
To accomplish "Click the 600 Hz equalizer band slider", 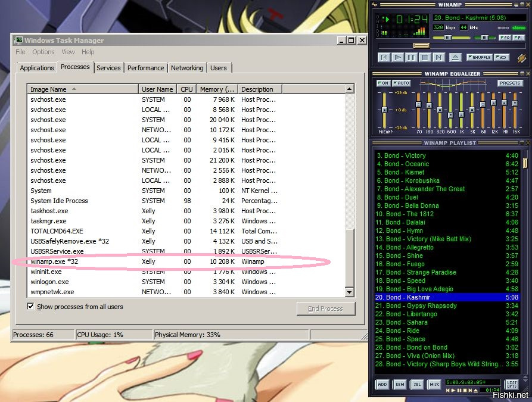I will (x=450, y=116).
